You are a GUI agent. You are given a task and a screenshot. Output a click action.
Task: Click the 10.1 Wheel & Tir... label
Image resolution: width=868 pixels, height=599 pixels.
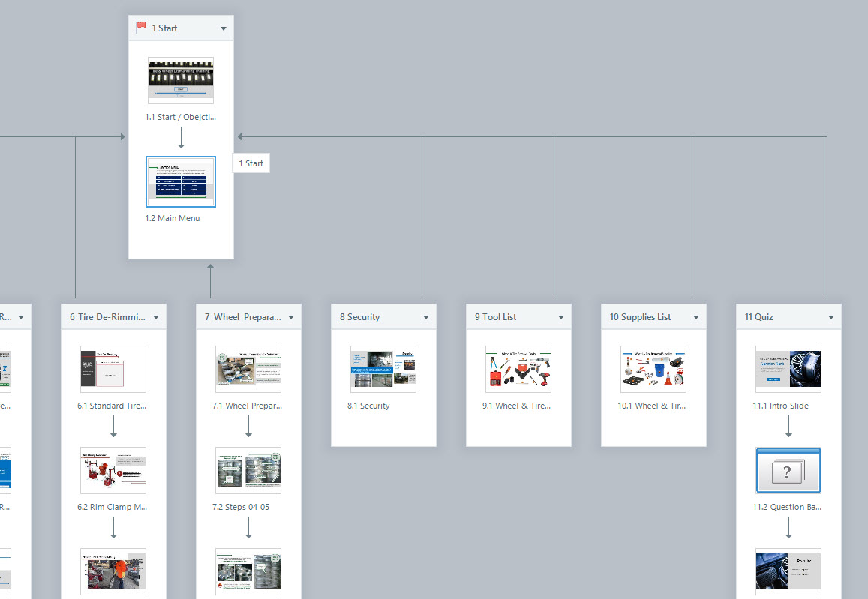click(x=651, y=406)
